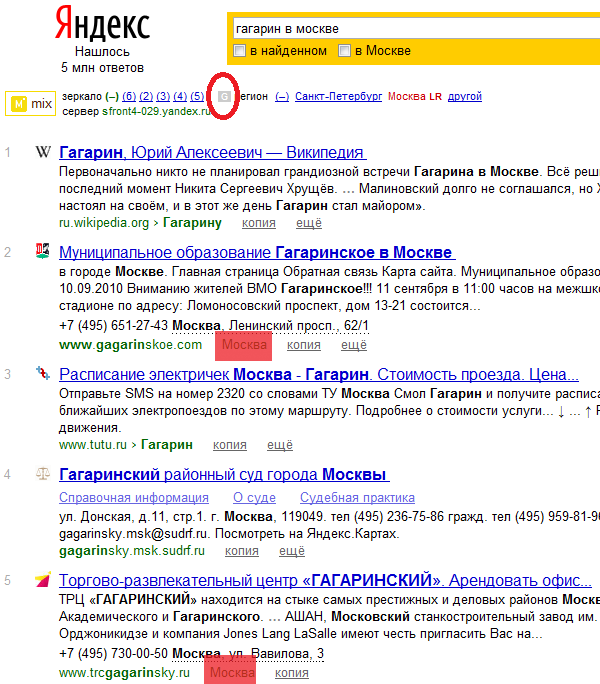This screenshot has width=600, height=684.
Task: Open 'О суде' sitelink
Action: click(254, 498)
